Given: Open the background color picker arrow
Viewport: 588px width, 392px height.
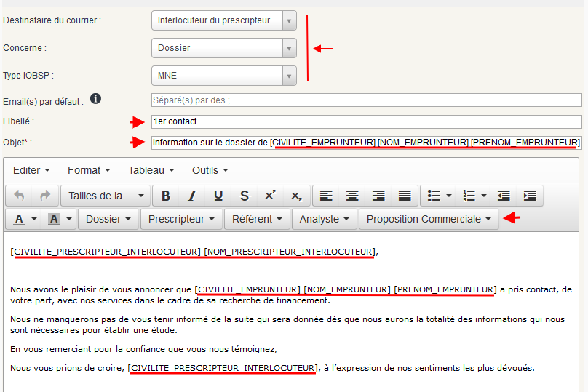Looking at the screenshot, I should [69, 219].
